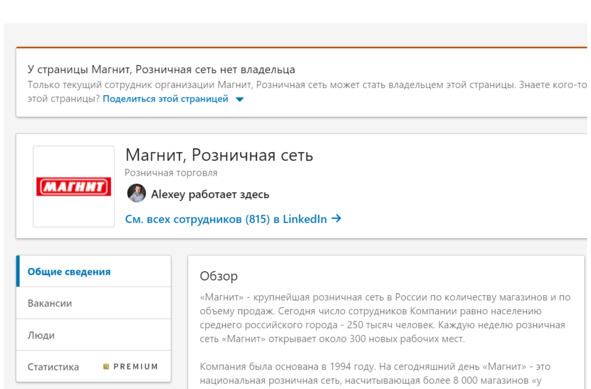591x389 pixels.
Task: Expand the share page dropdown arrow
Action: [240, 100]
